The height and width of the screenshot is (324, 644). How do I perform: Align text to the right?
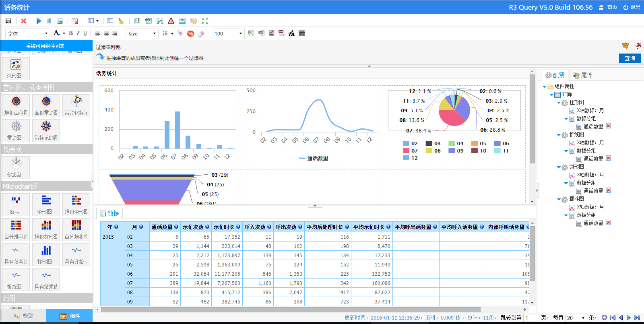point(115,33)
